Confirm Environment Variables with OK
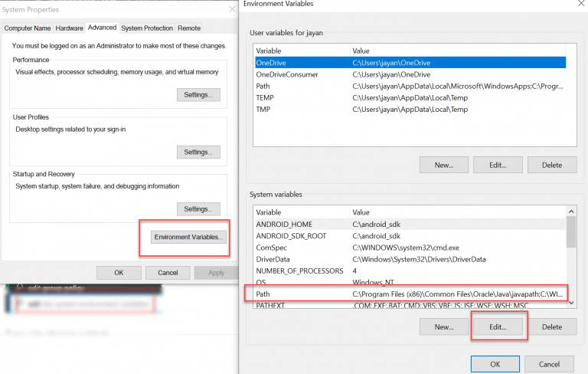The width and height of the screenshot is (588, 374). [495, 364]
